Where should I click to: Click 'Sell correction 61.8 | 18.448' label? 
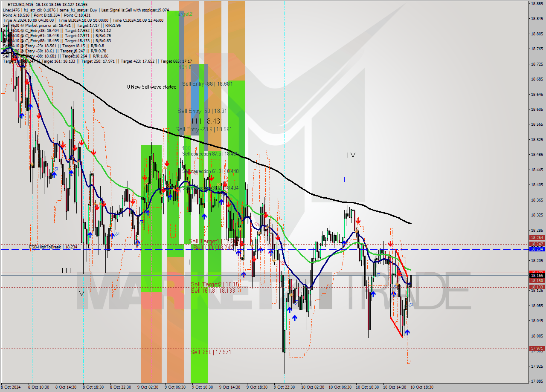click(x=211, y=171)
